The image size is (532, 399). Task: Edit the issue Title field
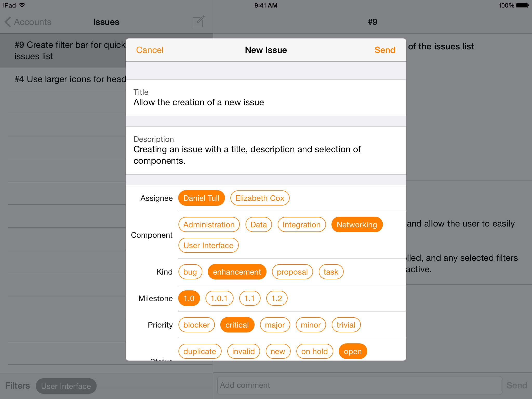pos(265,102)
